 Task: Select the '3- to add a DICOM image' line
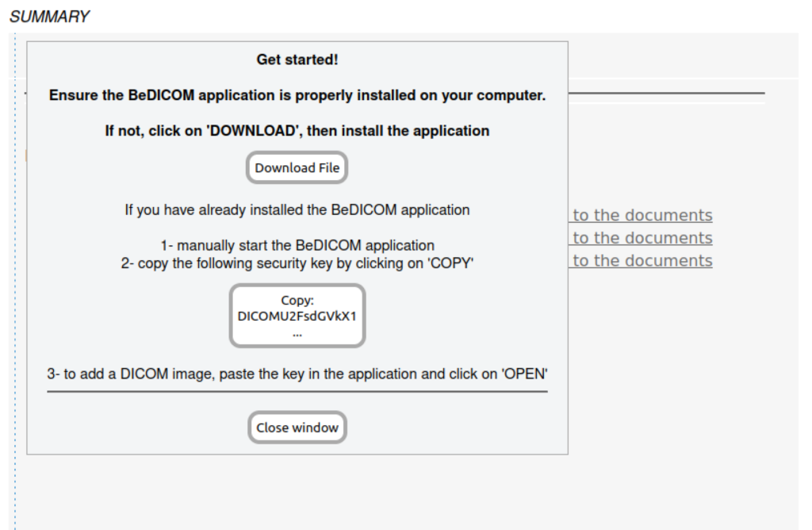(297, 374)
